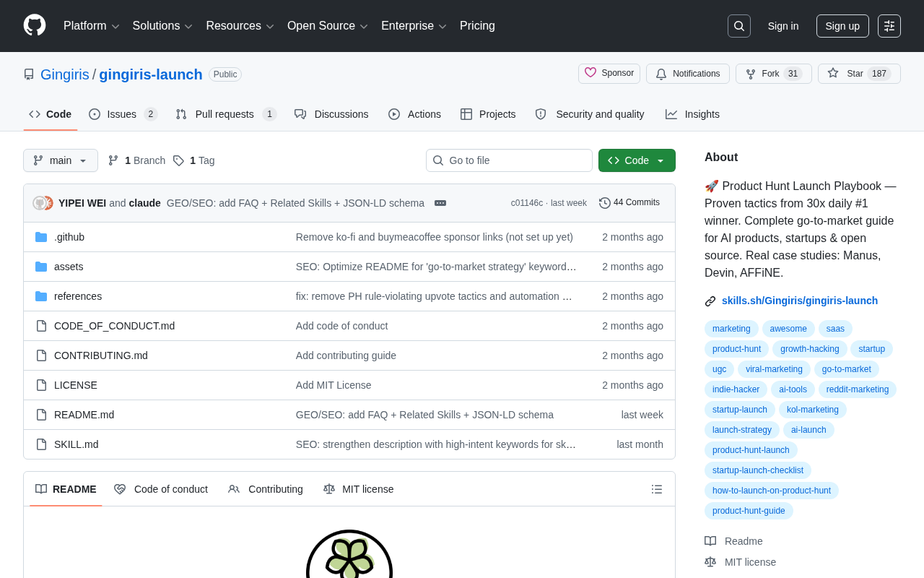Click the Readme link in About
Image resolution: width=924 pixels, height=578 pixels.
[x=744, y=541]
